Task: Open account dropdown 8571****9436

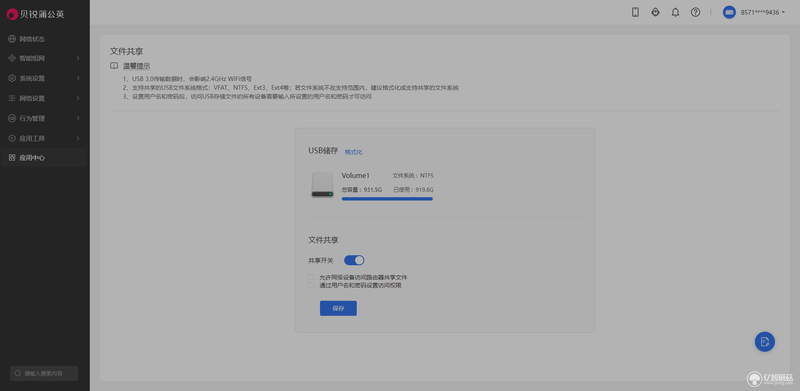Action: pyautogui.click(x=763, y=12)
